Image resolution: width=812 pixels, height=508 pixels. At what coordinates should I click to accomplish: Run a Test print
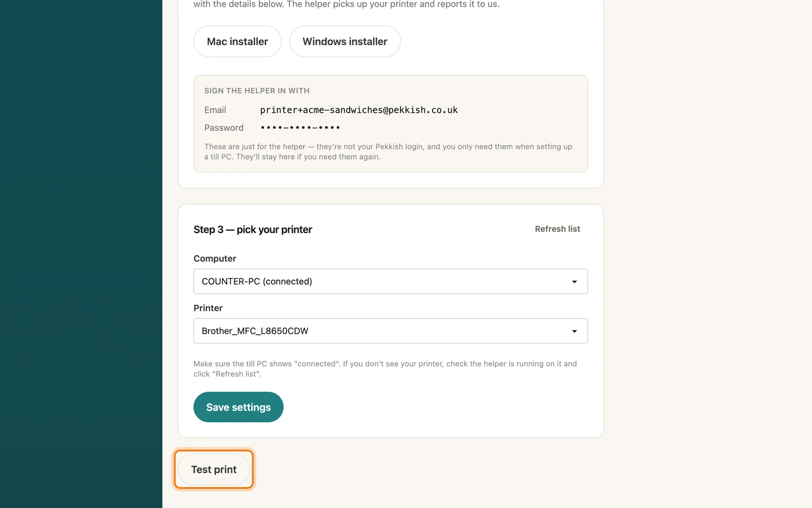click(x=214, y=469)
